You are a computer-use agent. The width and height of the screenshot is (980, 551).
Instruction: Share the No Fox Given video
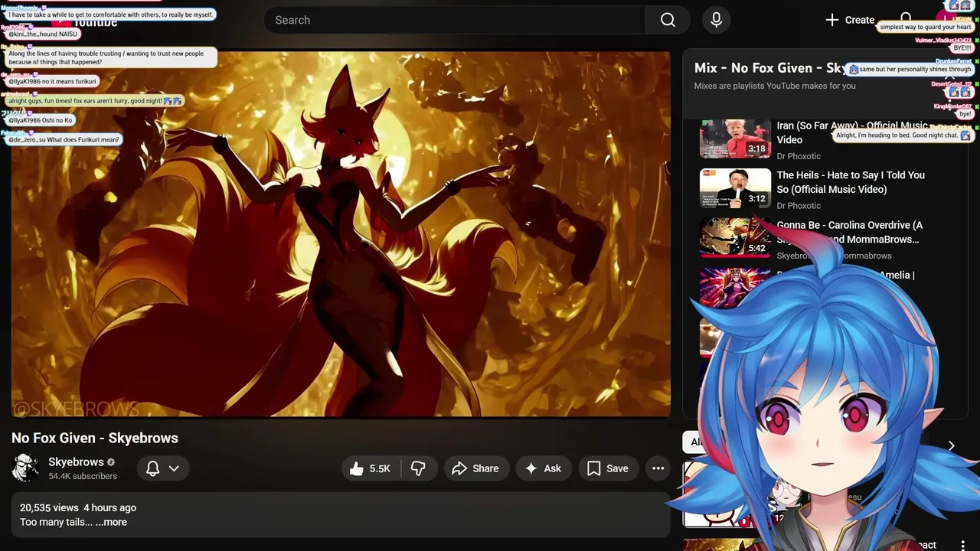(x=475, y=468)
